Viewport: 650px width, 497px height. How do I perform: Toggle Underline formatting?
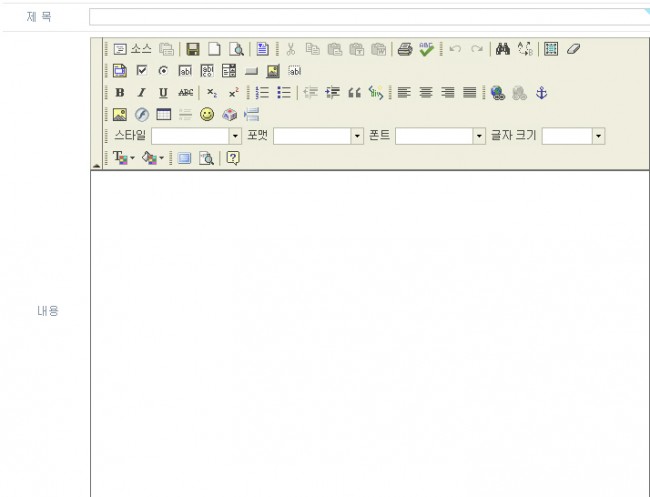(x=163, y=93)
